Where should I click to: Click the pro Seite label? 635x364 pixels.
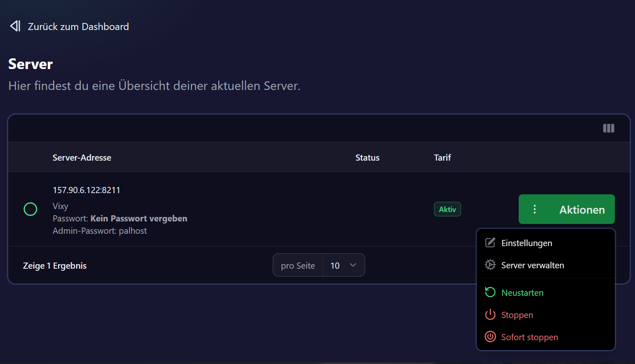(x=298, y=266)
